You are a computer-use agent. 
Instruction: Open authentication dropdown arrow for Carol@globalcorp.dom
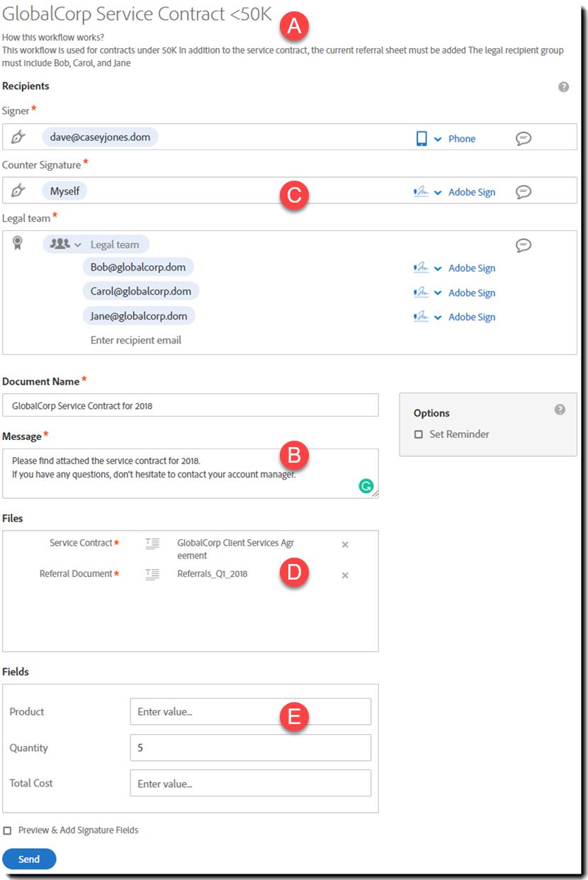click(438, 293)
